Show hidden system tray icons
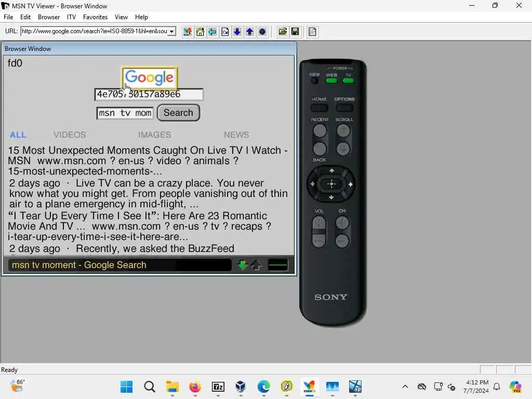This screenshot has height=399, width=532. [405, 387]
